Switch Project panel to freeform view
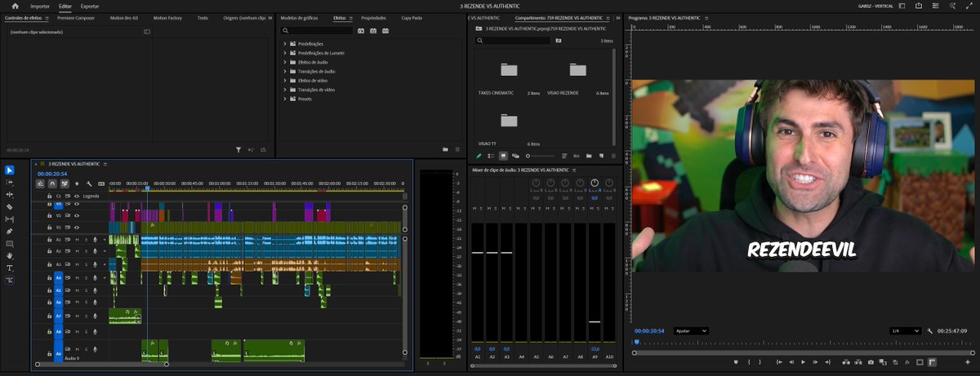980x376 pixels. click(x=515, y=156)
